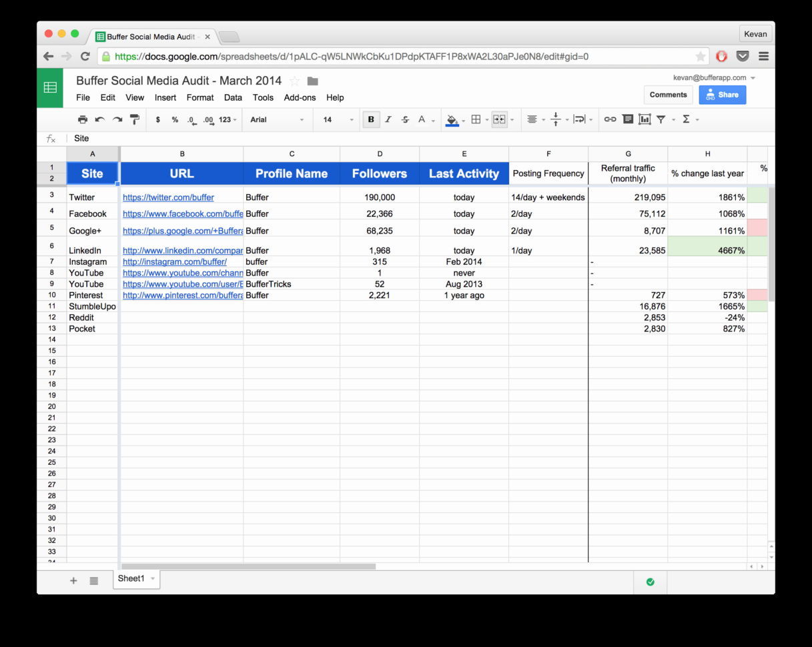Apply currency format with dollar icon

157,119
